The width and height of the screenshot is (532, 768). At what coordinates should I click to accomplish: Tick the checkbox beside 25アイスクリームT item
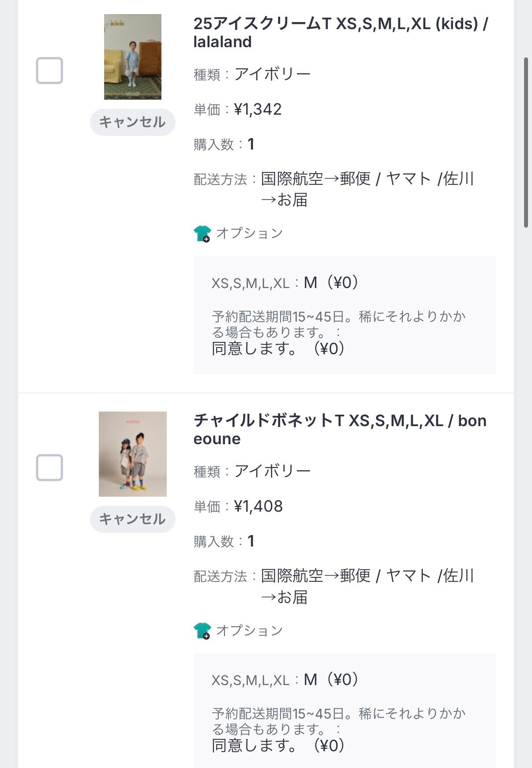[49, 71]
